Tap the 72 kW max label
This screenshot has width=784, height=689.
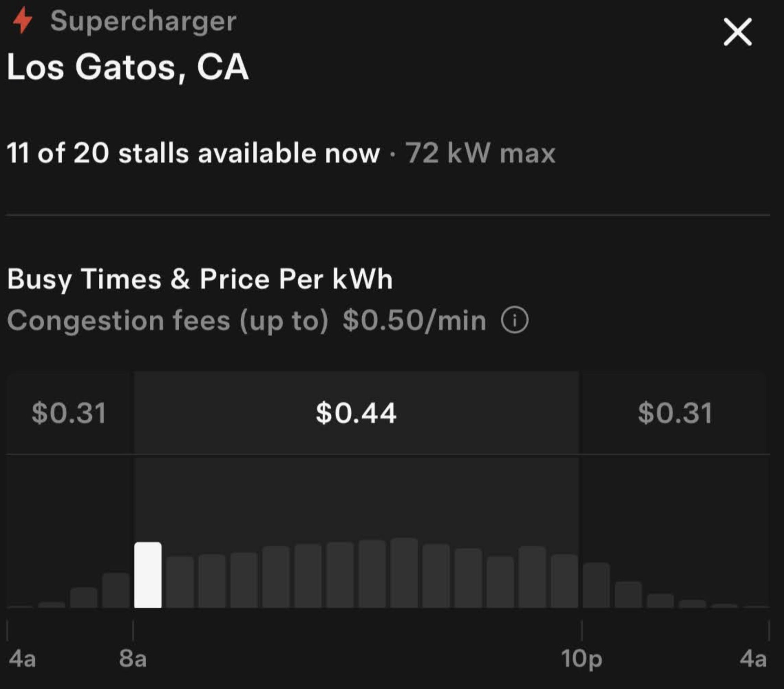click(480, 153)
